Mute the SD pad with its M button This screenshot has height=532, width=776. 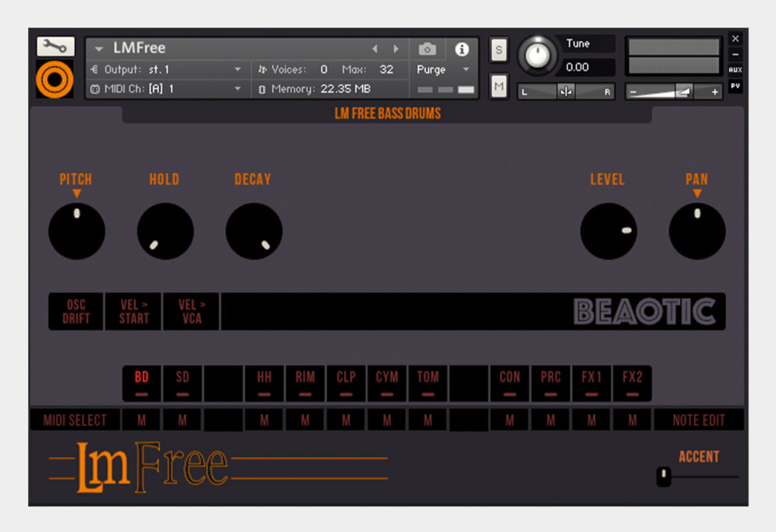click(x=181, y=419)
